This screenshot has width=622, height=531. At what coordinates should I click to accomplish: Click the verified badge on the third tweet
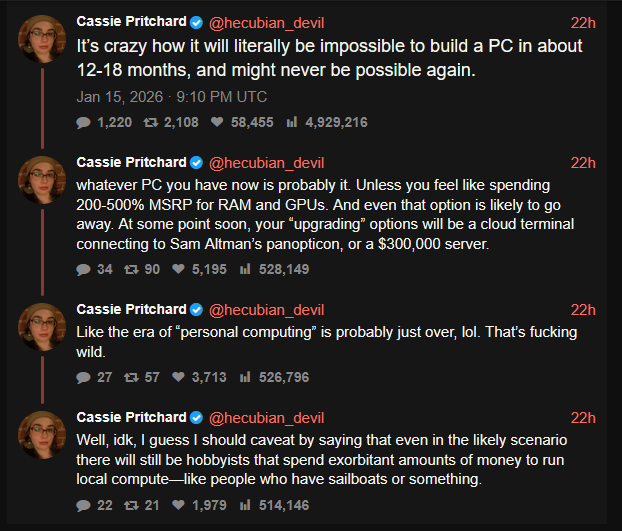click(x=196, y=309)
